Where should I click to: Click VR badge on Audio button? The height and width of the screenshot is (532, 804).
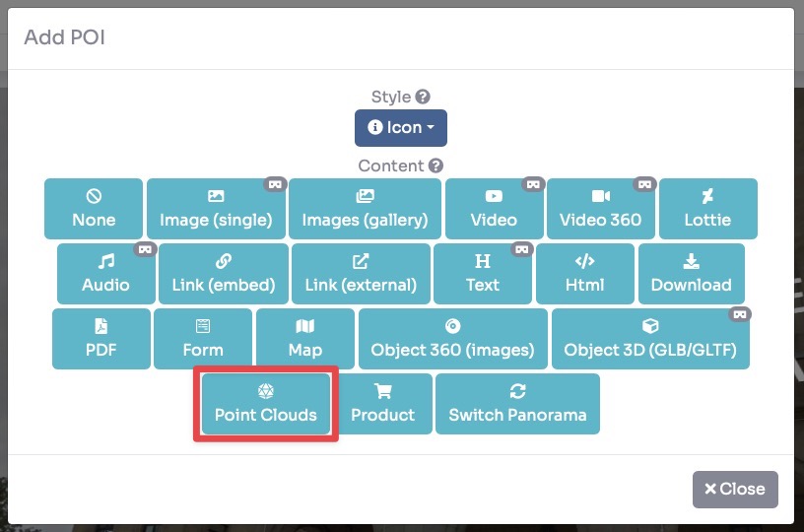click(x=145, y=249)
